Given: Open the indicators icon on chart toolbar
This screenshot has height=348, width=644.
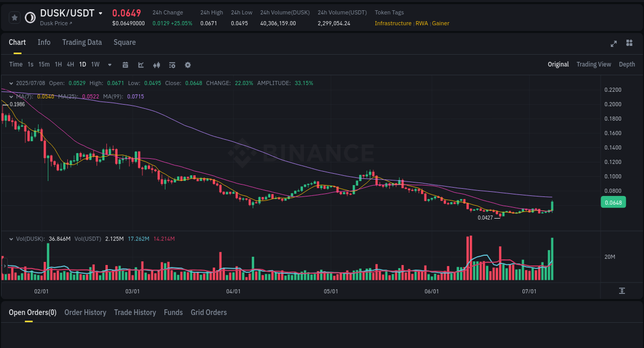Looking at the screenshot, I should (x=157, y=64).
